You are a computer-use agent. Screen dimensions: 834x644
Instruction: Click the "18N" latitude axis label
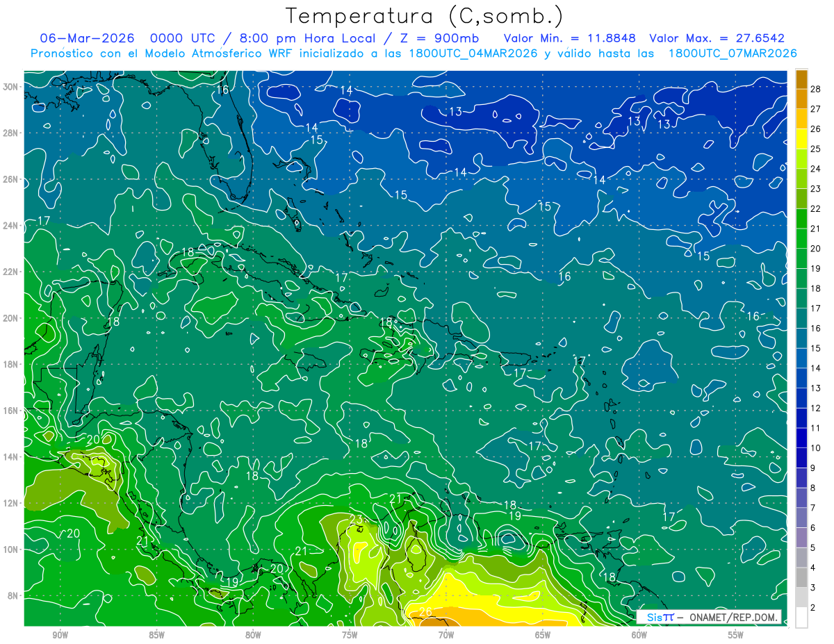tap(12, 364)
